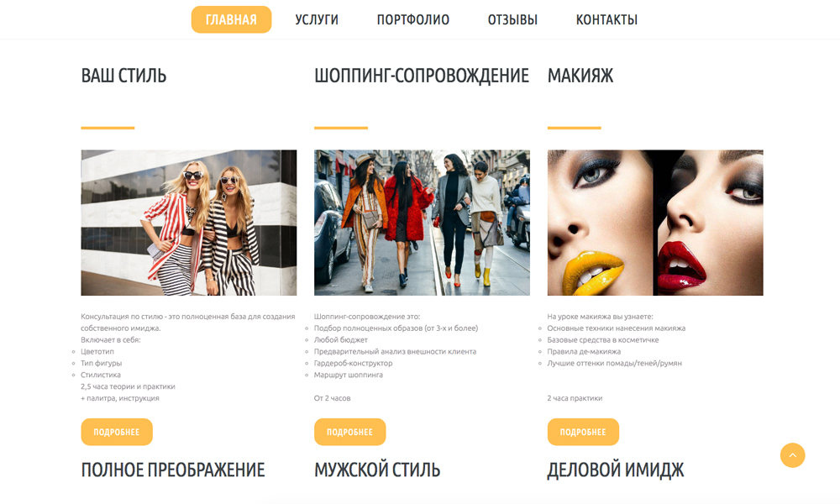This screenshot has width=840, height=504.
Task: Click the Ваш стиль heading
Action: [123, 76]
